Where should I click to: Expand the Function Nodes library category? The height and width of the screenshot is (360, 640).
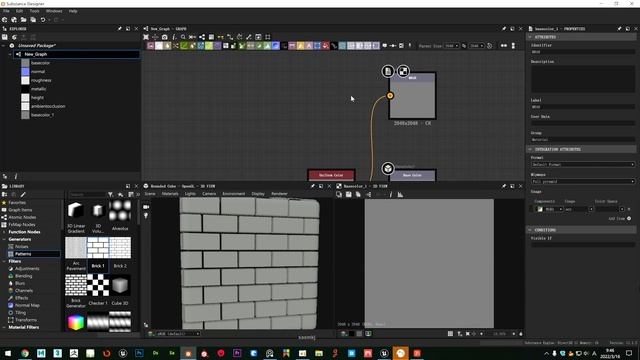click(x=4, y=232)
